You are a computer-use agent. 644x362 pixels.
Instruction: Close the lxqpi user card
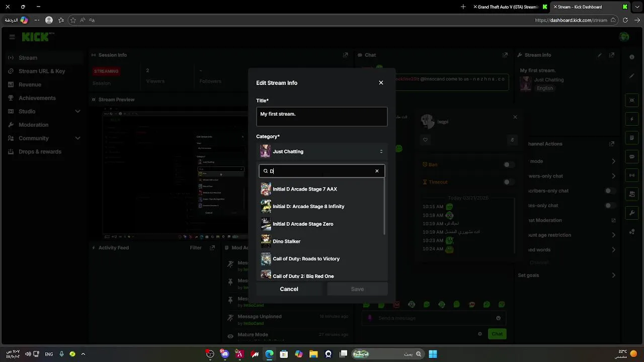(515, 117)
